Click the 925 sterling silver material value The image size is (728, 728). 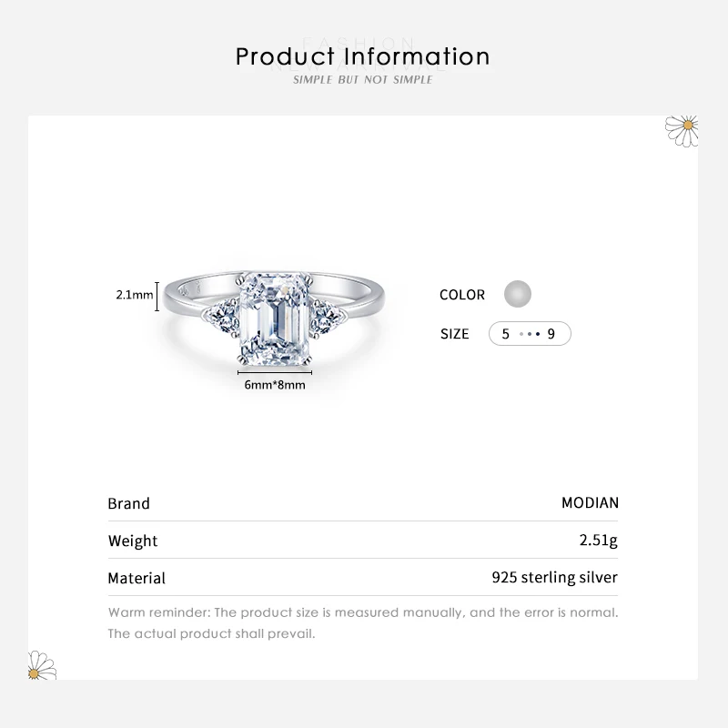pos(554,578)
